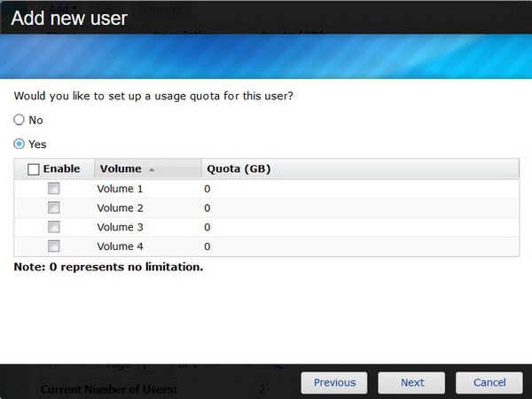Enable quota checkbox for Volume 3
Screen dimensions: 532x399
click(x=54, y=227)
